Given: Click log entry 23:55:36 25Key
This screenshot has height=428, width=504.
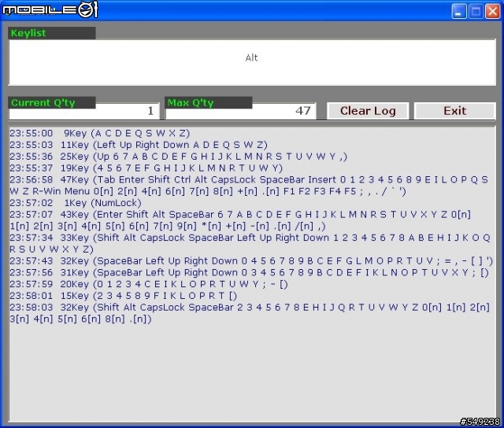Looking at the screenshot, I should [x=179, y=157].
